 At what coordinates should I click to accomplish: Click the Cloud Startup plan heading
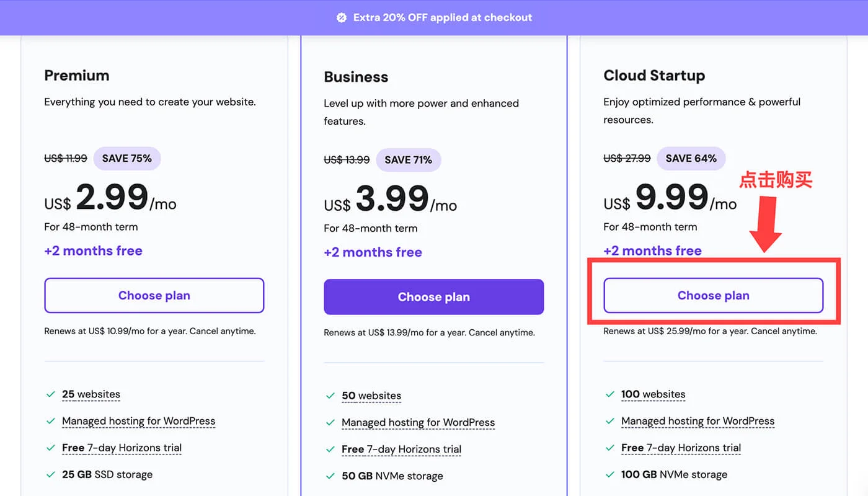point(654,76)
